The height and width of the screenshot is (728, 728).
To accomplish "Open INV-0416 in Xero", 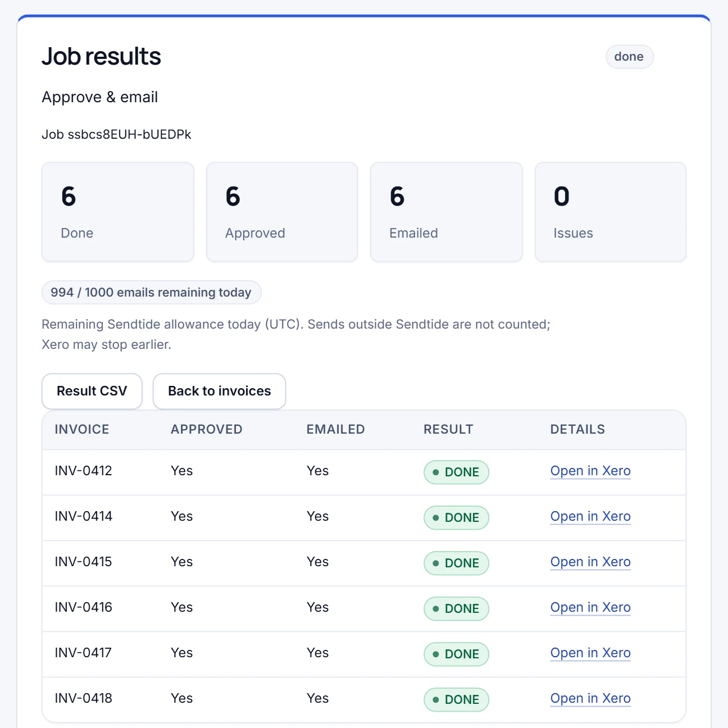I will (590, 607).
